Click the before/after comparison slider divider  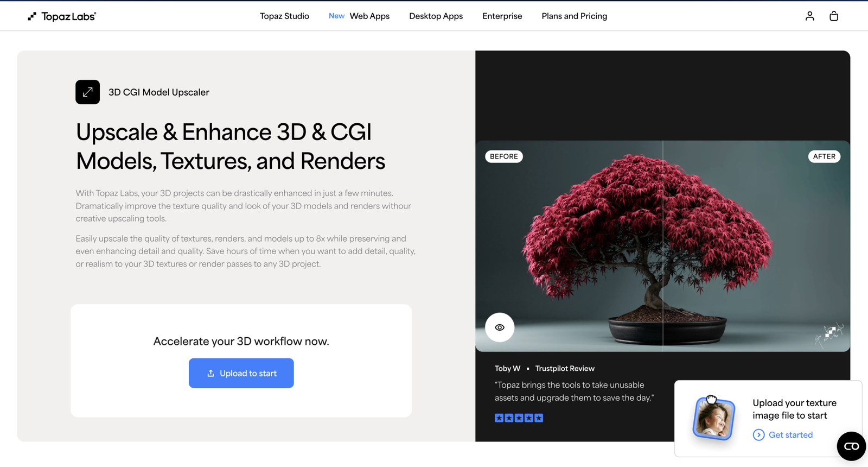(663, 246)
